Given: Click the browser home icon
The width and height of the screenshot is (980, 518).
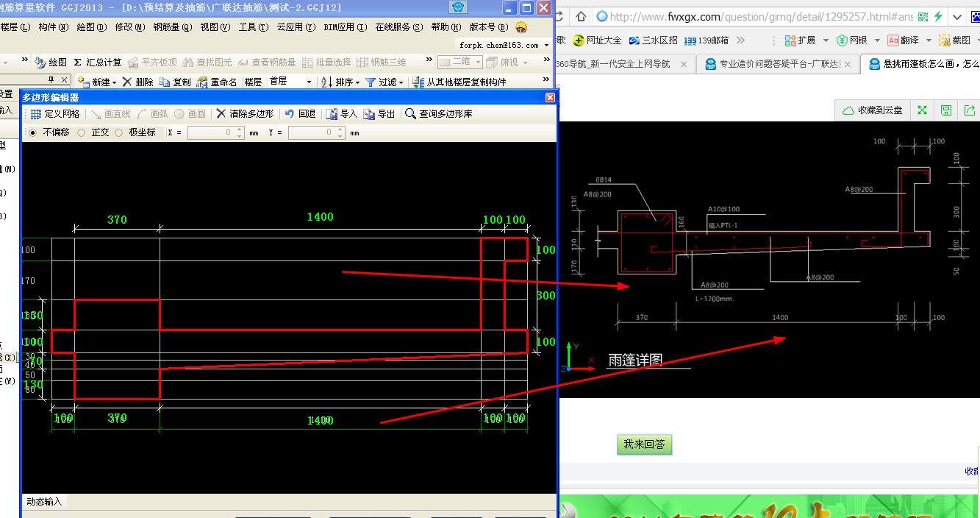Looking at the screenshot, I should point(581,16).
